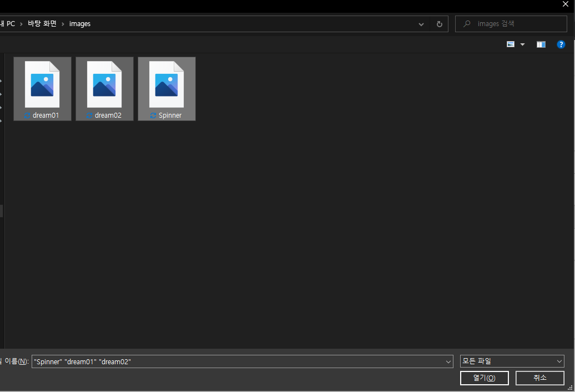This screenshot has width=575, height=392.
Task: Click the 취소 cancel button
Action: pos(539,378)
